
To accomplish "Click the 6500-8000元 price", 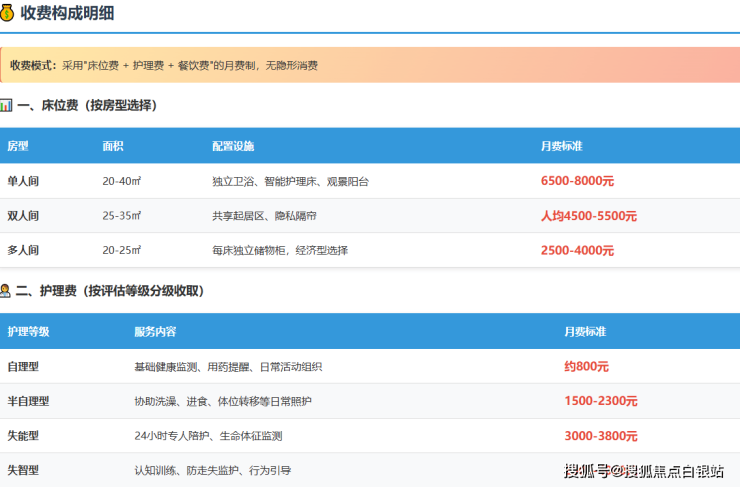I will (x=577, y=181).
